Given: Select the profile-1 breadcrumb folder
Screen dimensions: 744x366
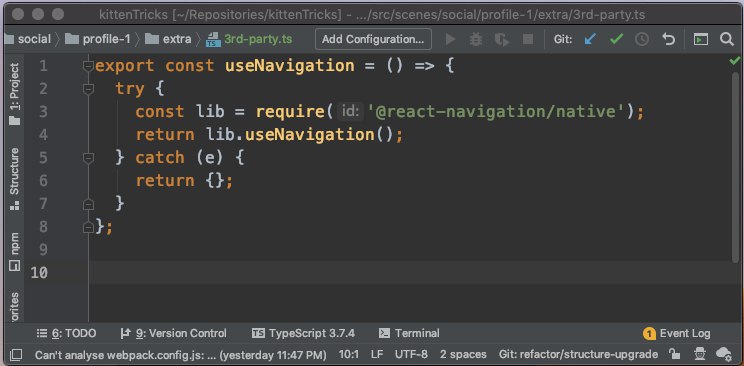Looking at the screenshot, I should pyautogui.click(x=98, y=39).
